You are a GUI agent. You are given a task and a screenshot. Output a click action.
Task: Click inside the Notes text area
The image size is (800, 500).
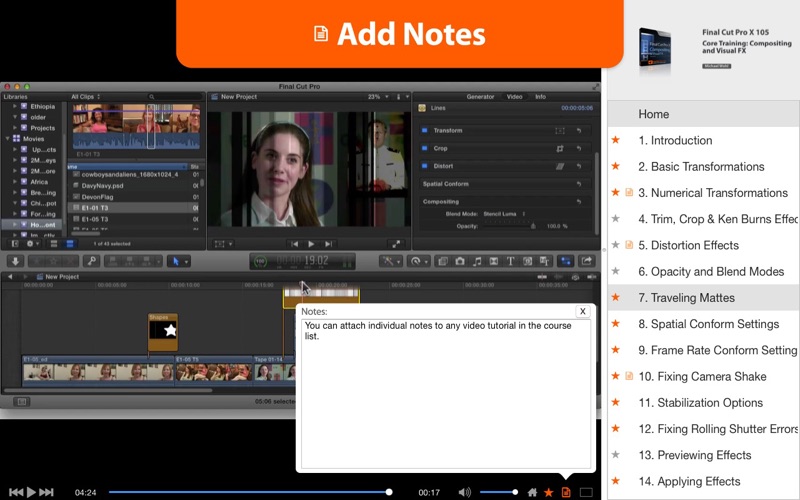(445, 393)
